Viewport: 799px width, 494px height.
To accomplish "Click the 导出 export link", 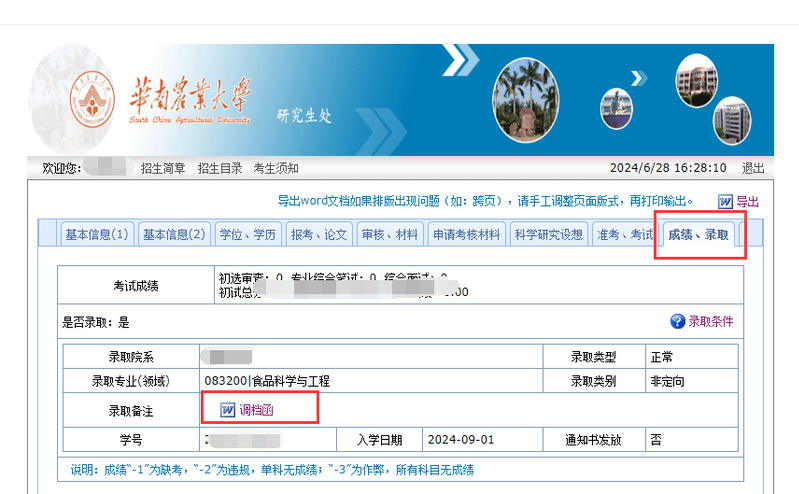I will (748, 202).
